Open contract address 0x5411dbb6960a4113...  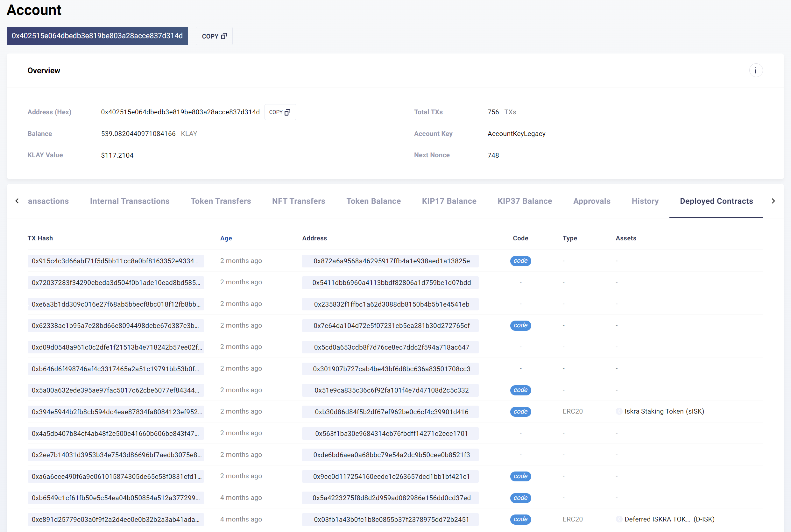click(391, 283)
